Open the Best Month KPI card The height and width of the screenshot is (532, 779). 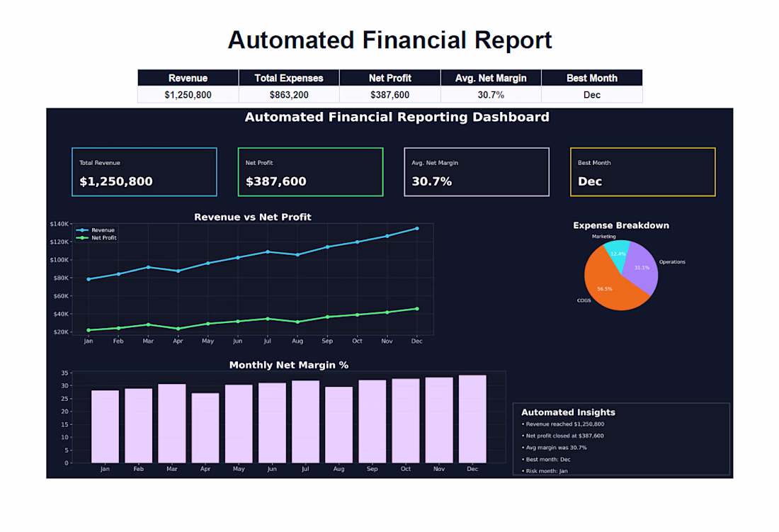click(x=643, y=172)
